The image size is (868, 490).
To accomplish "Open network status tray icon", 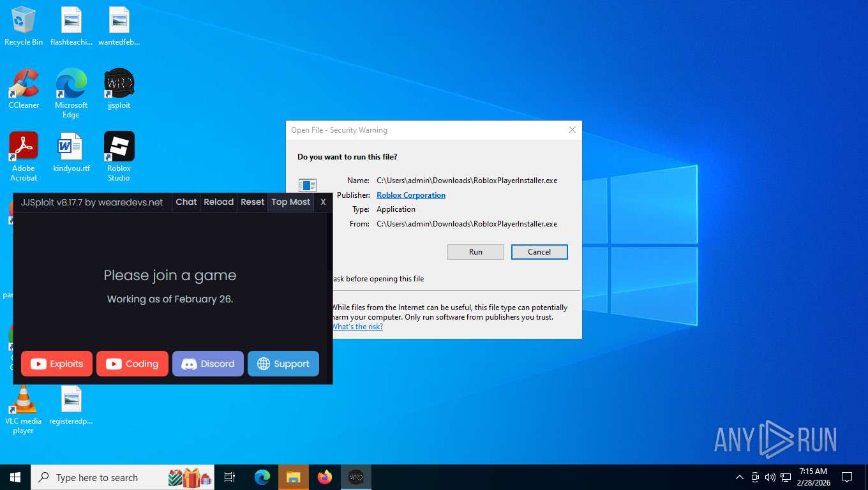I will point(786,477).
